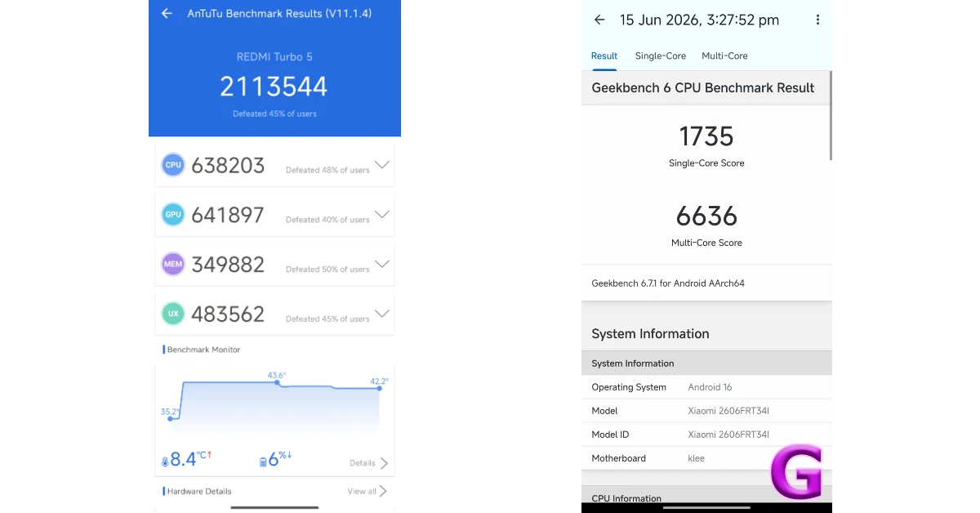Open Benchmark Monitor Details
This screenshot has height=513, width=980.
pos(369,463)
